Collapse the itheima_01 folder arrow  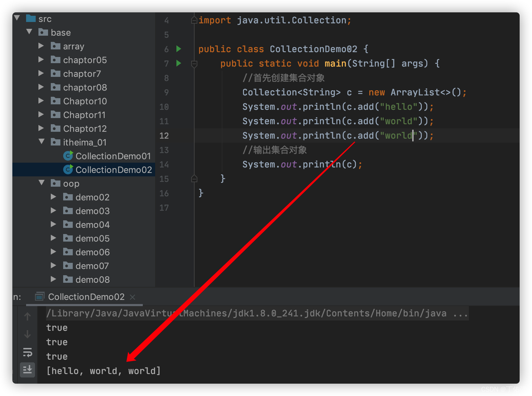(x=42, y=141)
